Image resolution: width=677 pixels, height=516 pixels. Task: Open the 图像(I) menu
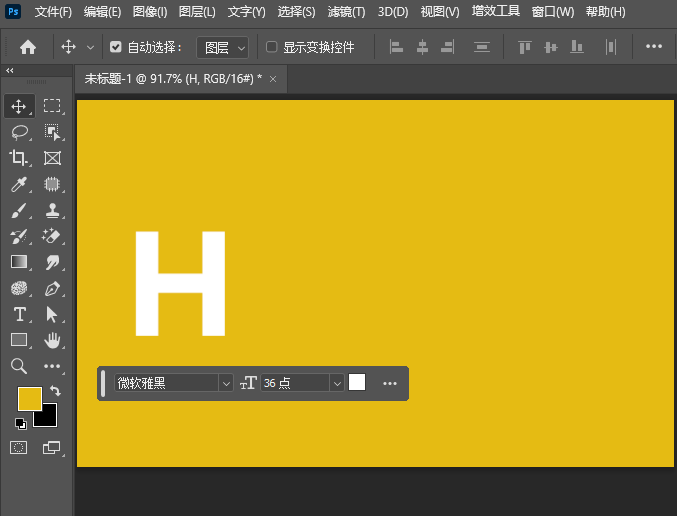pos(150,12)
